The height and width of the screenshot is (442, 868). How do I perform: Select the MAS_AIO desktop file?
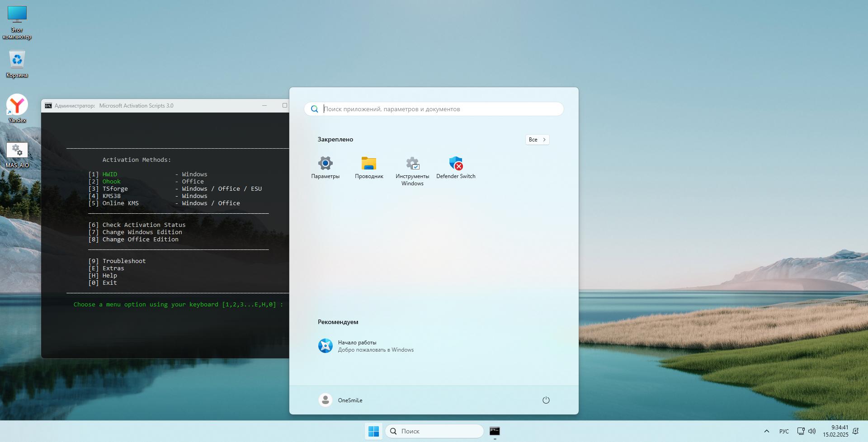[x=17, y=155]
